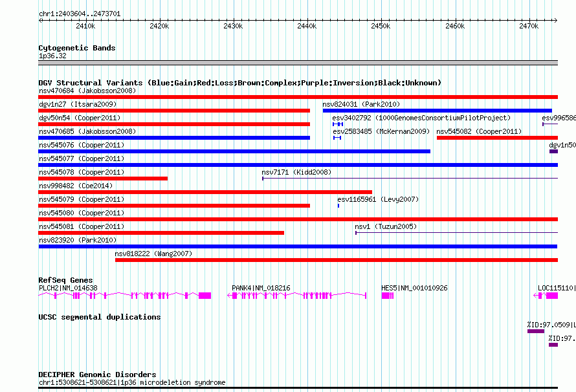Click the nsv545081 (Cooper2011) red bar
576x392 pixels.
pos(161,233)
